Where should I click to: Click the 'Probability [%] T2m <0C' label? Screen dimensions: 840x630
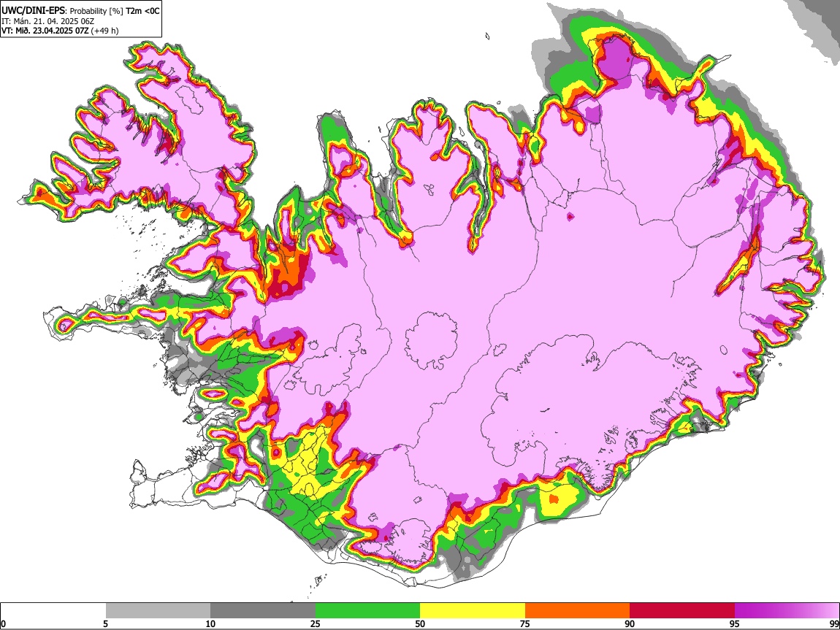click(115, 11)
